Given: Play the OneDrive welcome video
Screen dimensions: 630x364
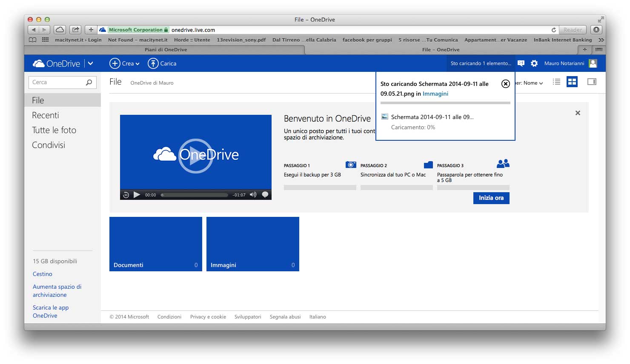Looking at the screenshot, I should (x=195, y=156).
